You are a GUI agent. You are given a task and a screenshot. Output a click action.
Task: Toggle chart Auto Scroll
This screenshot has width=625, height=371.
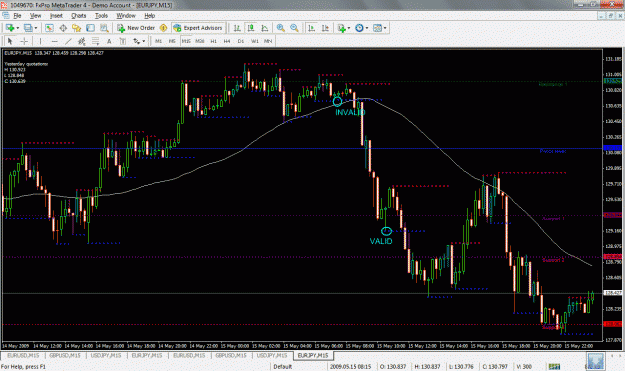click(312, 28)
